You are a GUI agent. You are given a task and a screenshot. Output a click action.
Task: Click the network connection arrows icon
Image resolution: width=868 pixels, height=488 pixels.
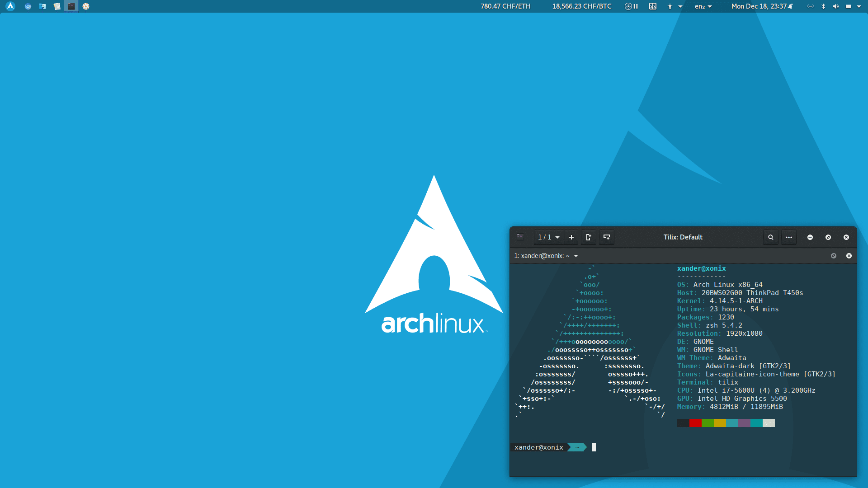point(811,6)
